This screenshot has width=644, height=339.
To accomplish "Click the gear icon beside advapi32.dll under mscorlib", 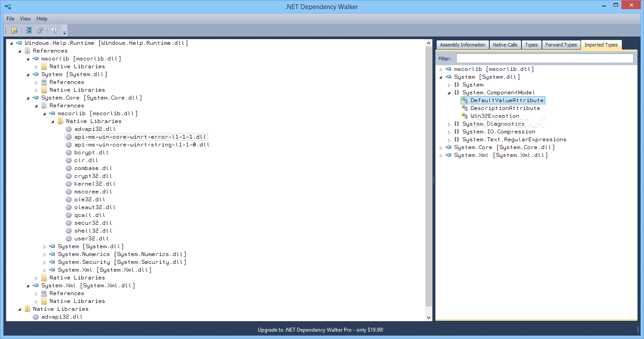I will [x=69, y=129].
